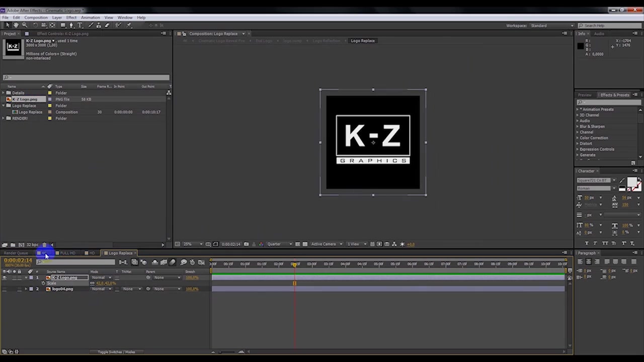Select the Roto Brush tool
Image resolution: width=644 pixels, height=362 pixels.
click(x=118, y=25)
